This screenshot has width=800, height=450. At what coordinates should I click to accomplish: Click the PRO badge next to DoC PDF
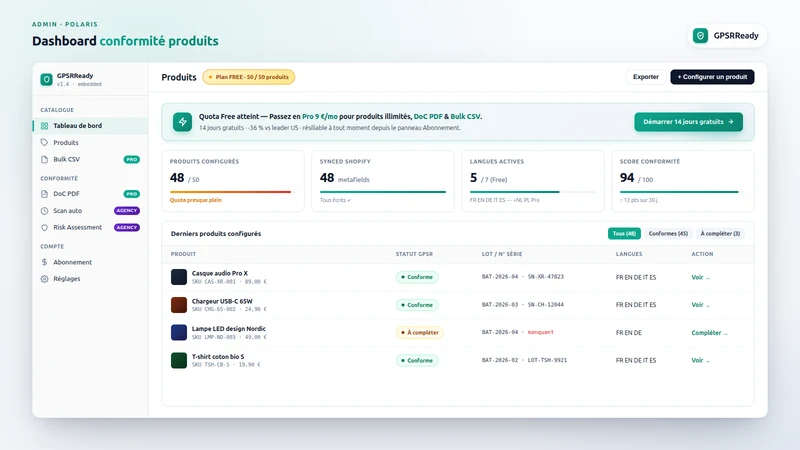click(x=132, y=194)
